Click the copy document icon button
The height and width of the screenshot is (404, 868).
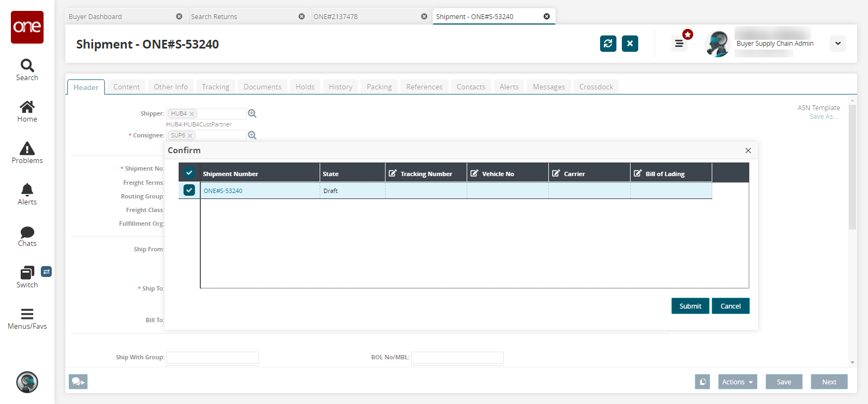click(x=702, y=382)
